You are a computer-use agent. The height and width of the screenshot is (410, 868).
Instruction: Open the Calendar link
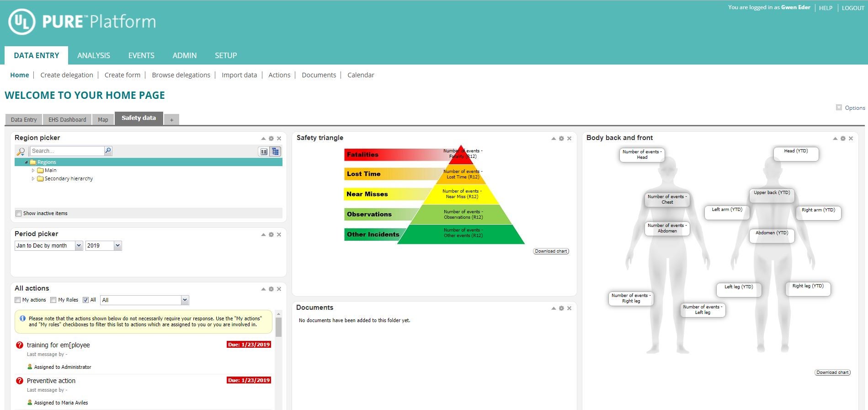(361, 75)
